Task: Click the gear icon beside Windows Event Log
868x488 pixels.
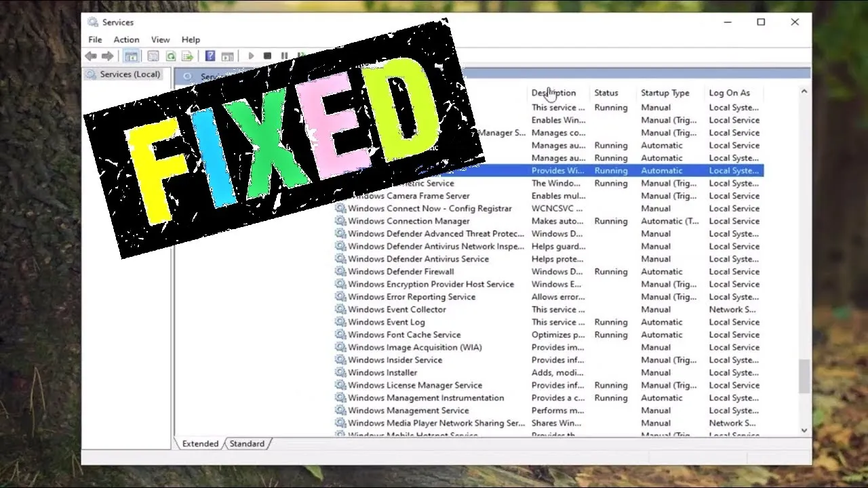Action: click(x=340, y=322)
